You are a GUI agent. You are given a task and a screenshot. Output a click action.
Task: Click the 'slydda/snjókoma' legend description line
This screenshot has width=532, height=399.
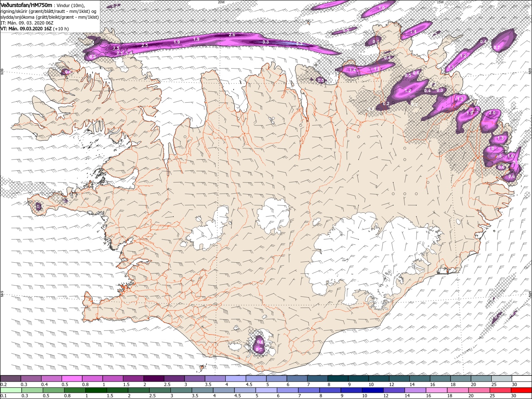point(49,17)
